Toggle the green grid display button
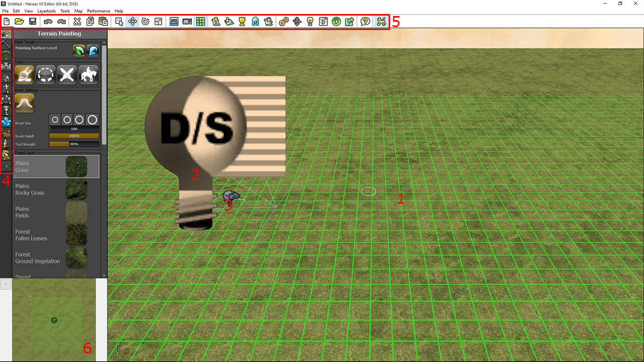Screen dimensions: 644x362 coord(200,22)
